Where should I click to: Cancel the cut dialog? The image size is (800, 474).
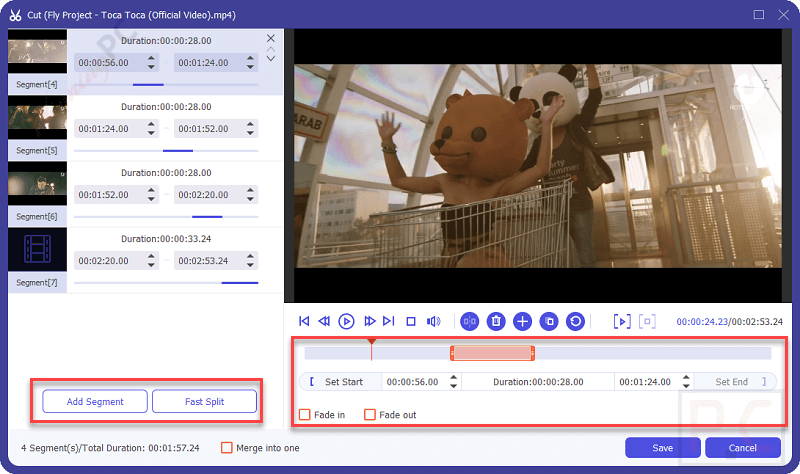click(743, 448)
